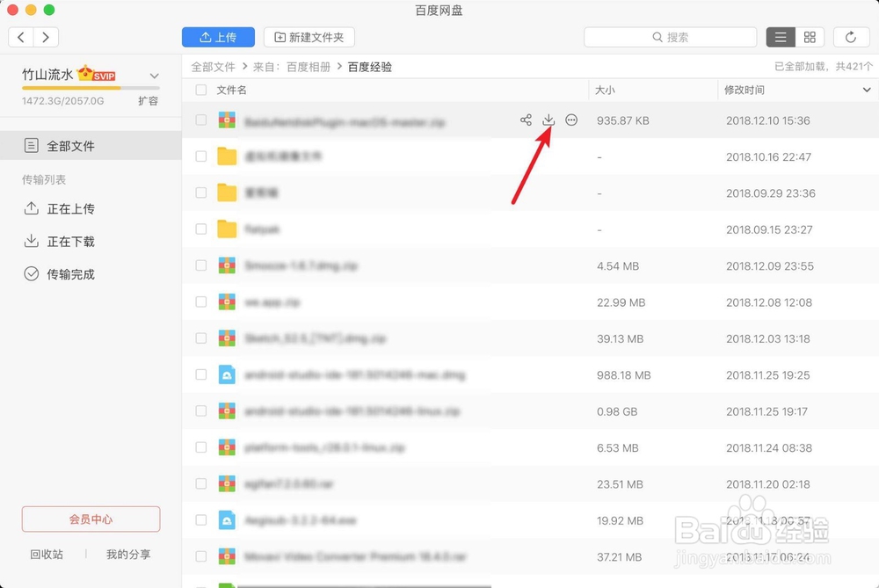Navigate to 来自：百度相册 in the breadcrumb
The image size is (879, 588).
click(292, 67)
